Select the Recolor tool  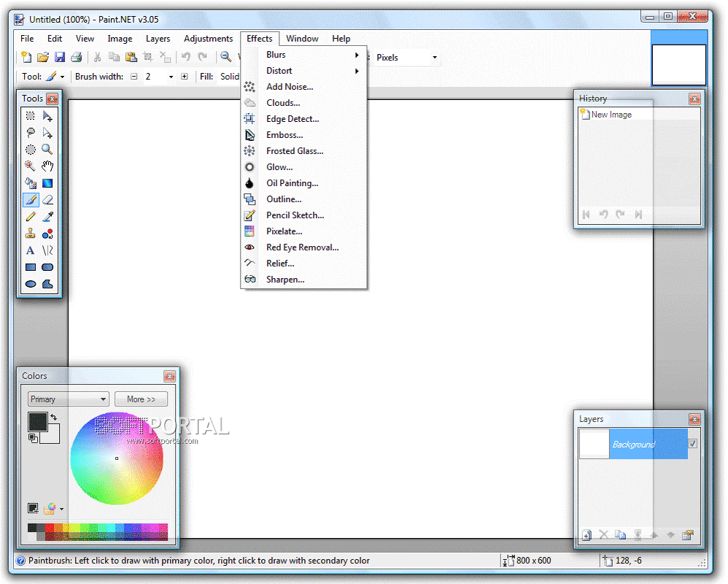pos(47,233)
